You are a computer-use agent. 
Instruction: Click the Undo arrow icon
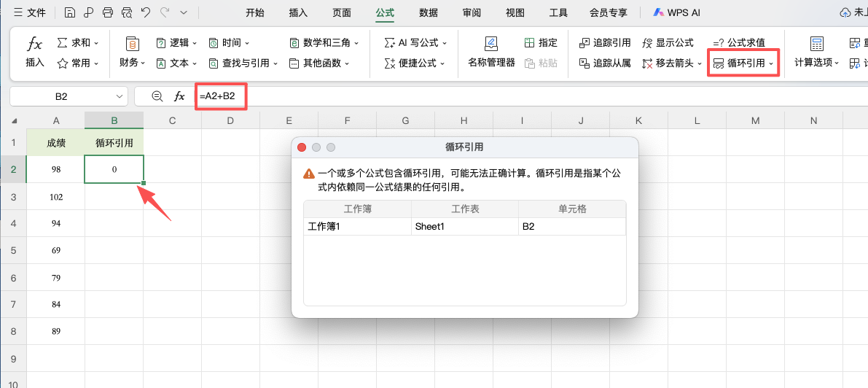point(146,12)
